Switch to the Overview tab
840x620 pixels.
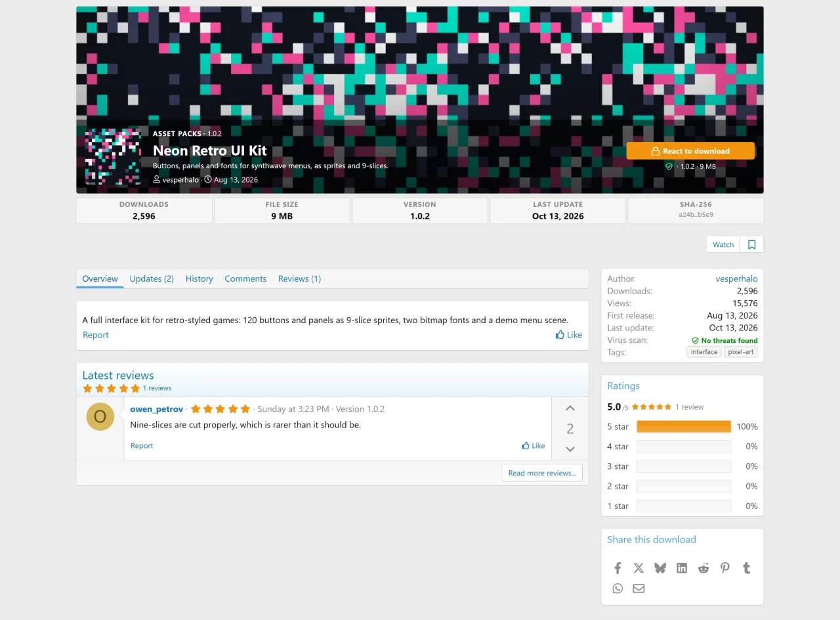point(100,278)
